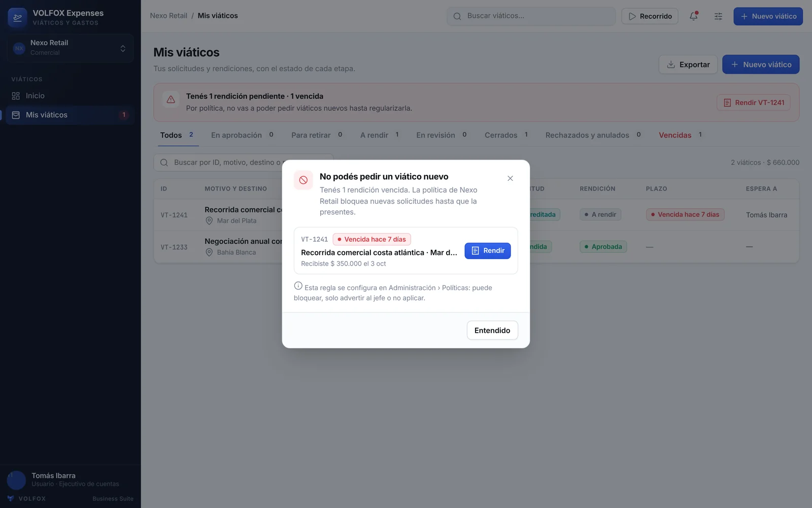Switch to the Para retirar tab
The height and width of the screenshot is (508, 812).
[317, 135]
